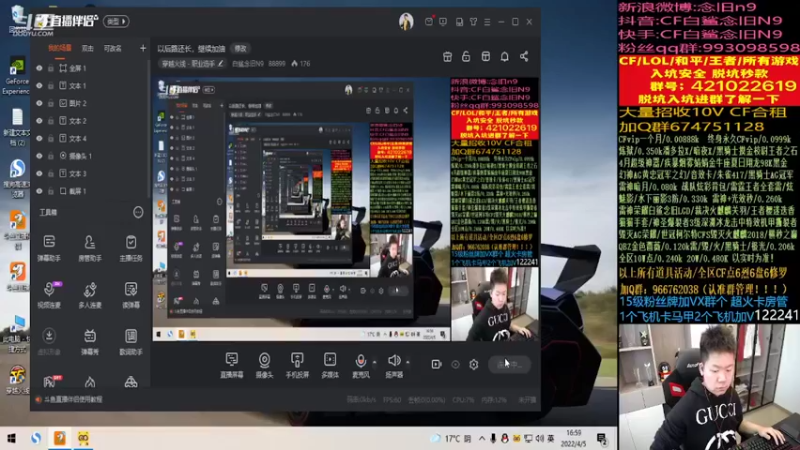The width and height of the screenshot is (800, 450).
Task: Click the webcam thumbnail in stream preview
Action: tap(494, 304)
